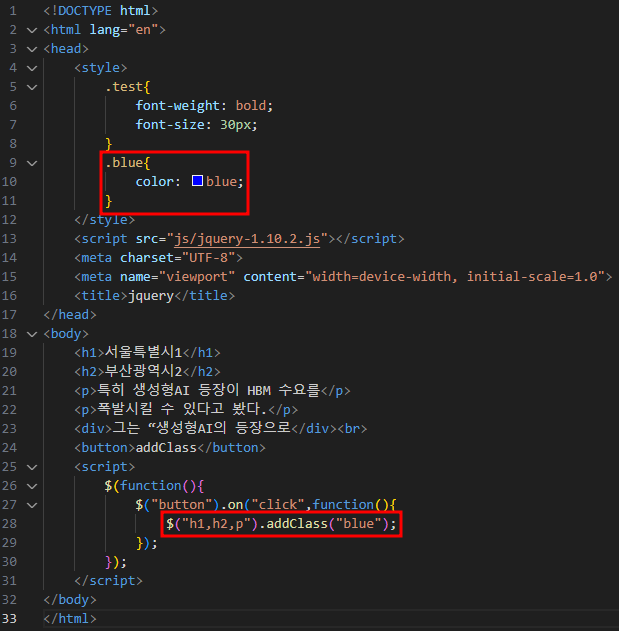The image size is (619, 631).
Task: Follow the js/jquery-1.10.2.js script link
Action: click(x=247, y=239)
